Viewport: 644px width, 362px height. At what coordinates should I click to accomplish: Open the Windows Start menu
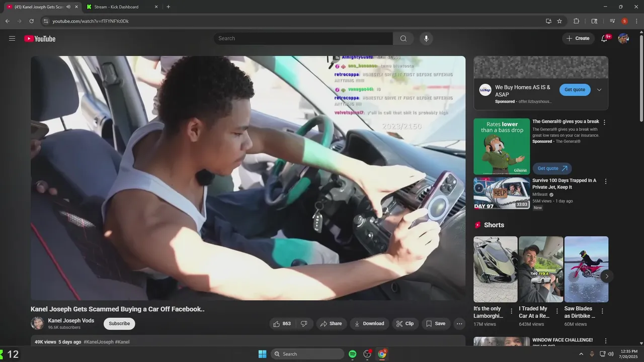262,354
